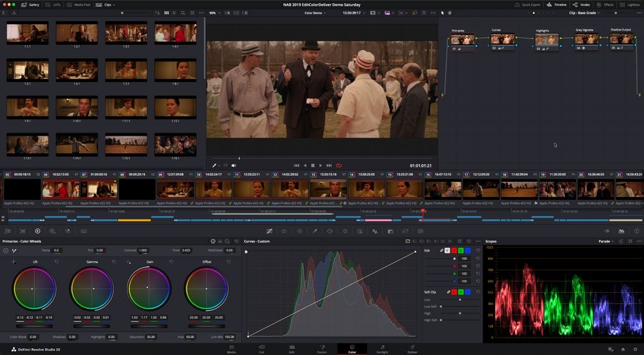Toggle the Auto Balance button

(x=6, y=250)
